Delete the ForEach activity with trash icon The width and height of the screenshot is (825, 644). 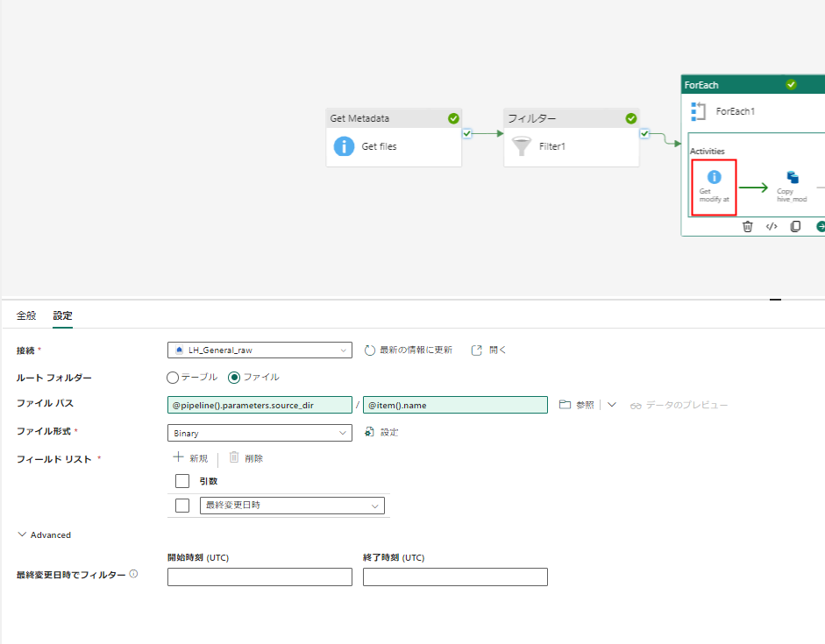(748, 227)
